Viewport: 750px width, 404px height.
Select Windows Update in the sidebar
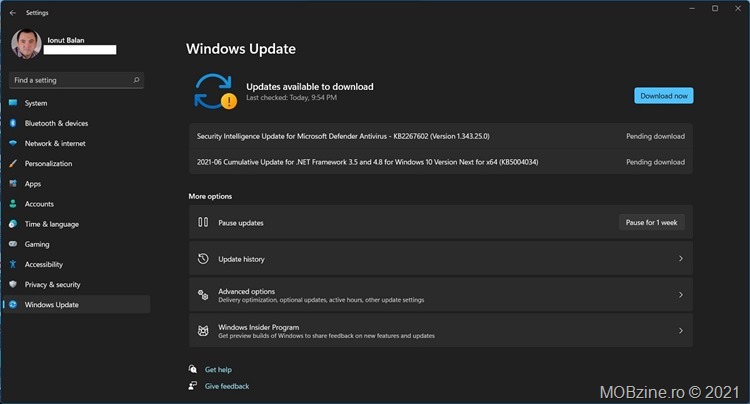coord(77,305)
